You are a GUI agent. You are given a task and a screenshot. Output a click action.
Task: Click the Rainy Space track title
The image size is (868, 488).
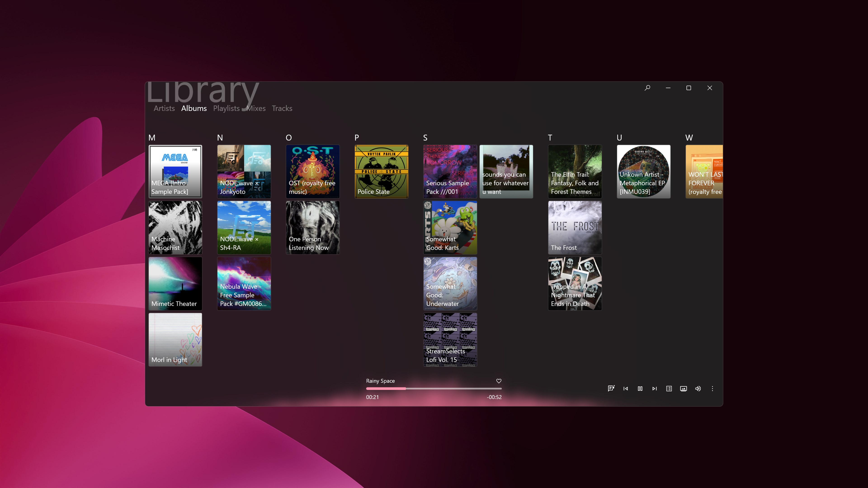(x=380, y=380)
